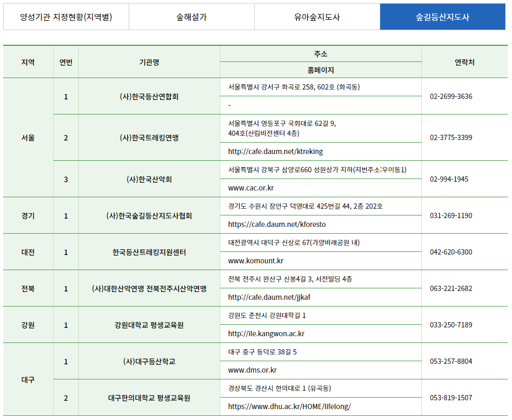Open the cafe.daum.net/jjkaf homepage link
The height and width of the screenshot is (420, 512).
click(269, 297)
